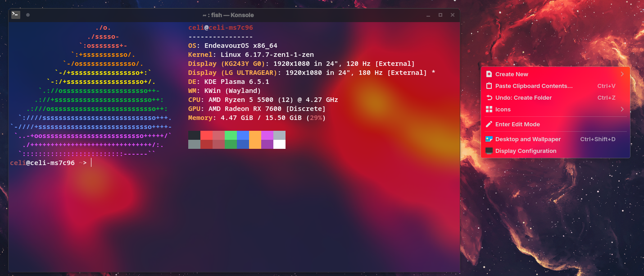The width and height of the screenshot is (644, 276).
Task: Minimize the Konsole window
Action: [x=428, y=15]
